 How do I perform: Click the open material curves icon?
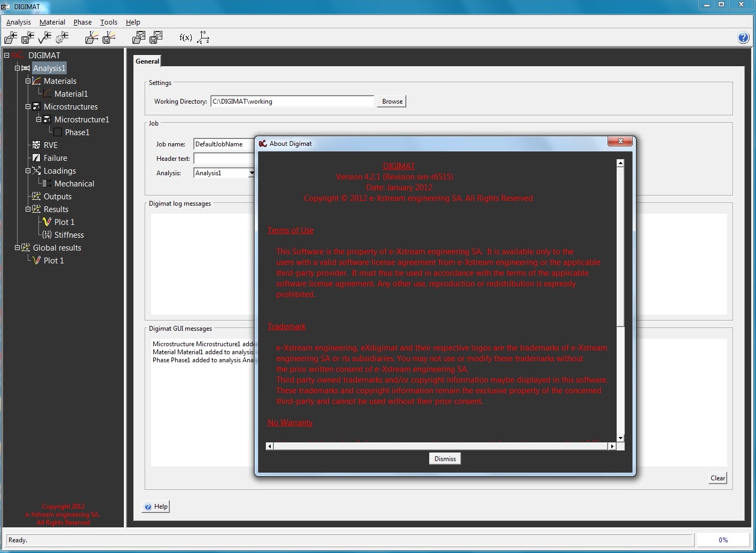(92, 37)
